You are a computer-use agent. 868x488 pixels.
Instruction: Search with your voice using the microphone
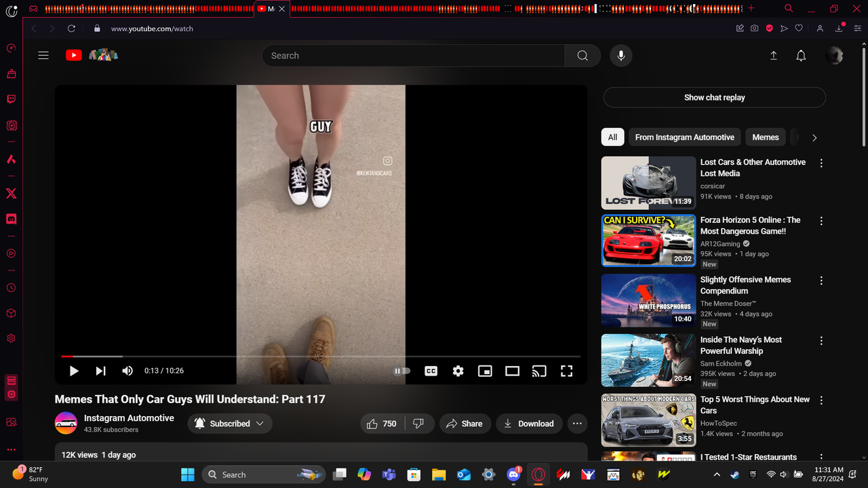point(621,56)
